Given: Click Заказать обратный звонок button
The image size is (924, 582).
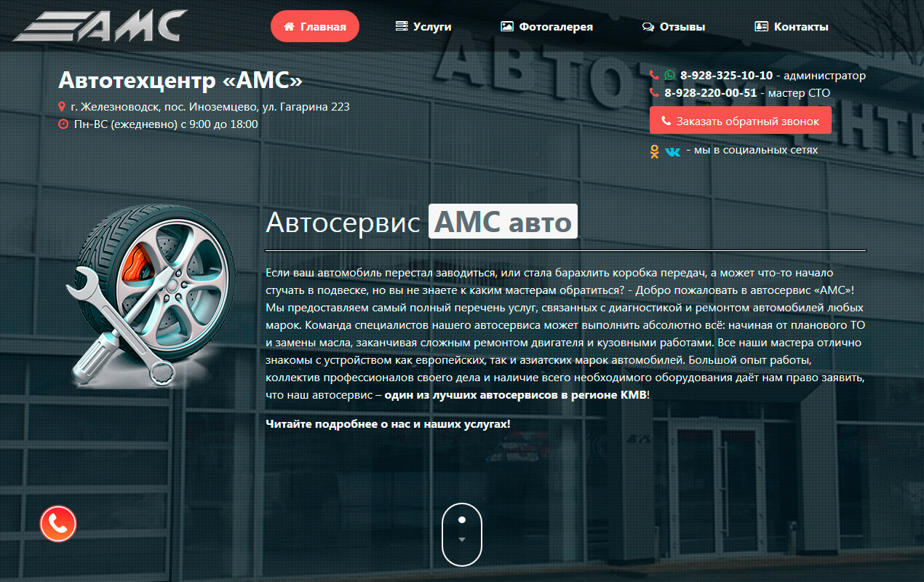Looking at the screenshot, I should (x=740, y=121).
